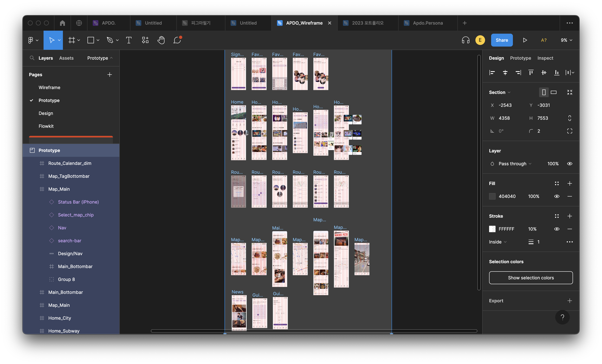Toggle layer visibility eye next to 100%
Image resolution: width=602 pixels, height=364 pixels.
[570, 164]
